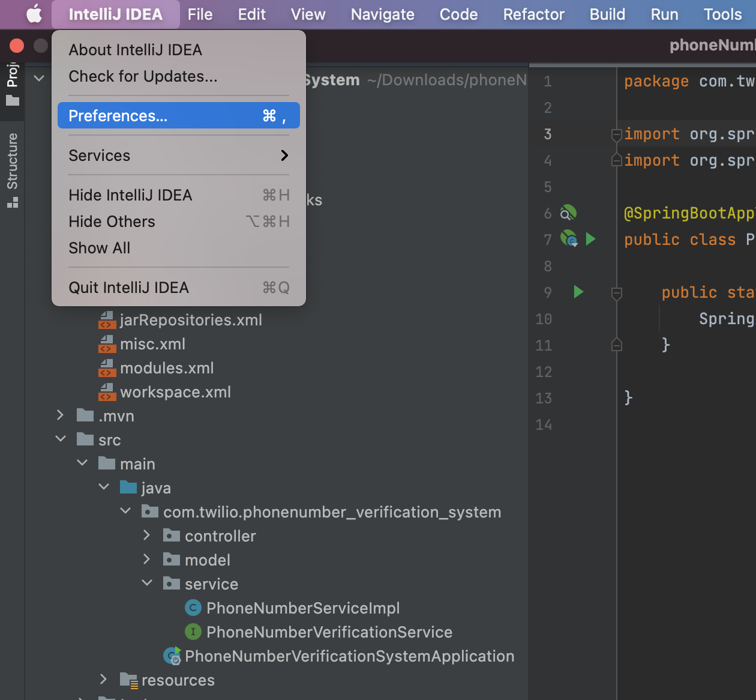The image size is (756, 700).
Task: Collapse the src folder
Action: tap(60, 439)
